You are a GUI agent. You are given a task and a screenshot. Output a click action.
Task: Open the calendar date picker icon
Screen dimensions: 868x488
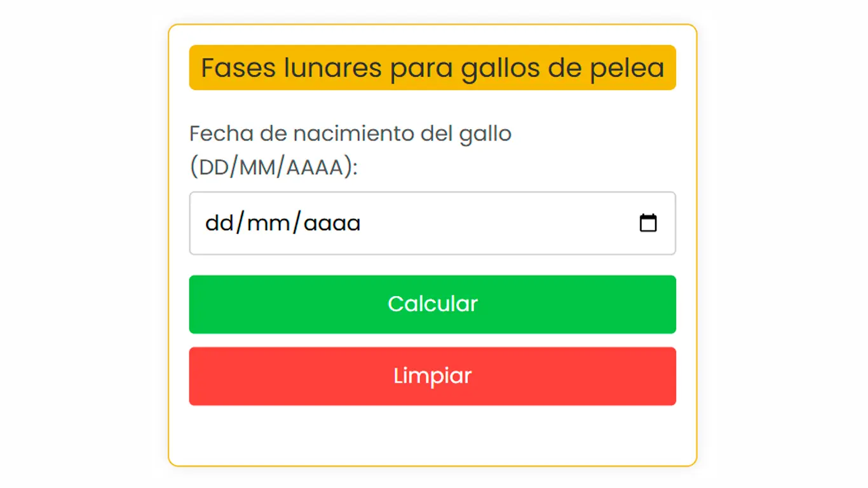pos(648,223)
